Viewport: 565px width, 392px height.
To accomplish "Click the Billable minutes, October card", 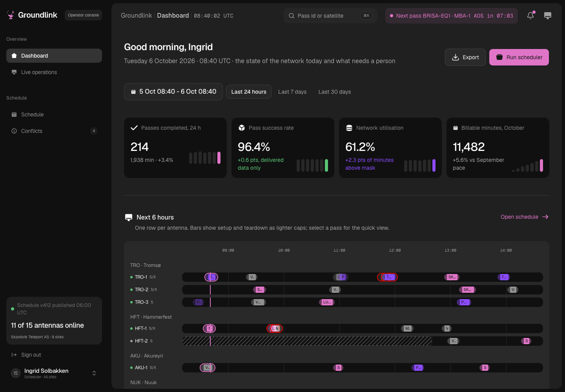I will 498,148.
